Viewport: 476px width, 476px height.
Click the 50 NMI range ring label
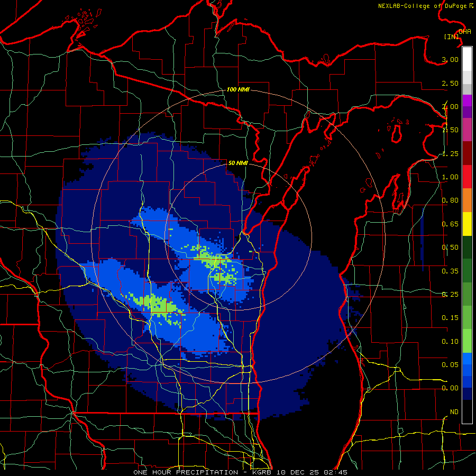(x=238, y=163)
